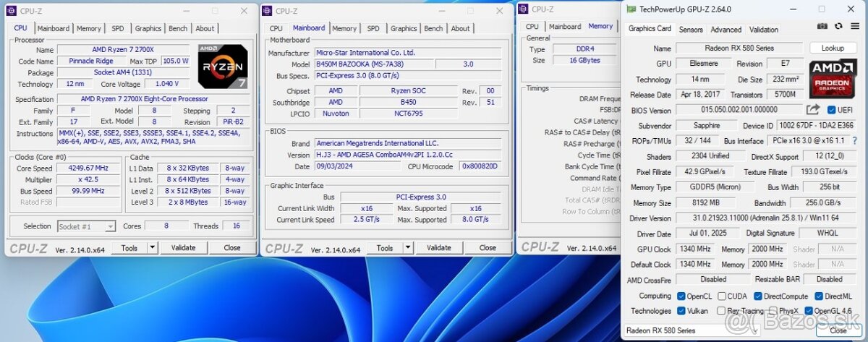Image resolution: width=868 pixels, height=342 pixels.
Task: Switch to the GPU-Z Sensors tab
Action: tap(691, 30)
